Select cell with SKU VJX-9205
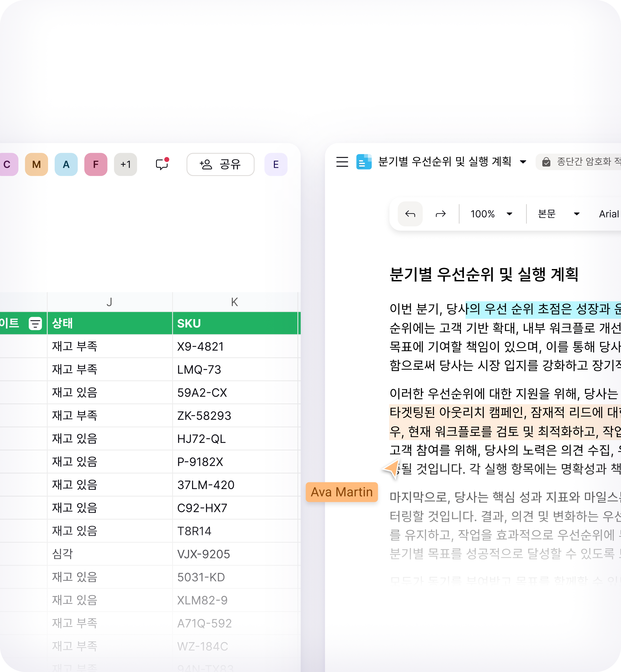621x672 pixels. (235, 554)
